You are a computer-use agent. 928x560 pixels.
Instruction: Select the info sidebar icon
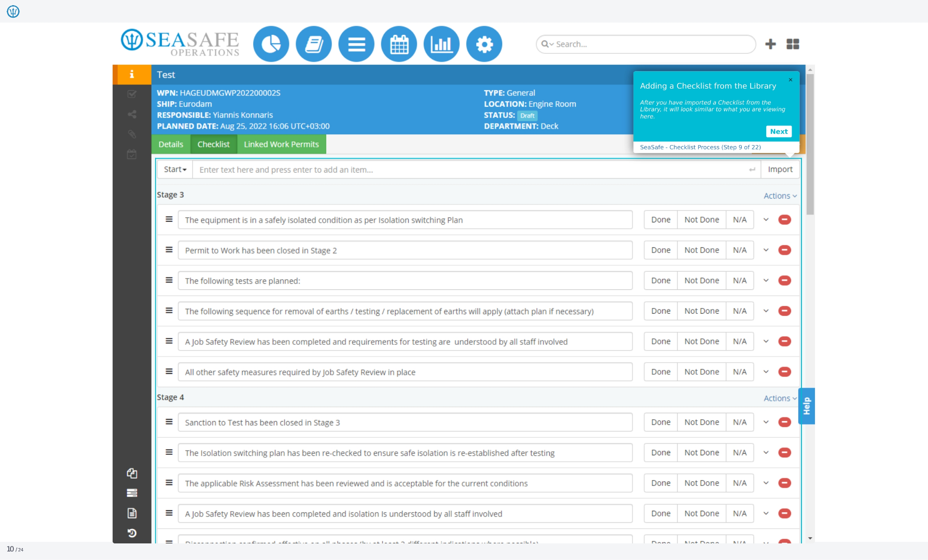(132, 74)
